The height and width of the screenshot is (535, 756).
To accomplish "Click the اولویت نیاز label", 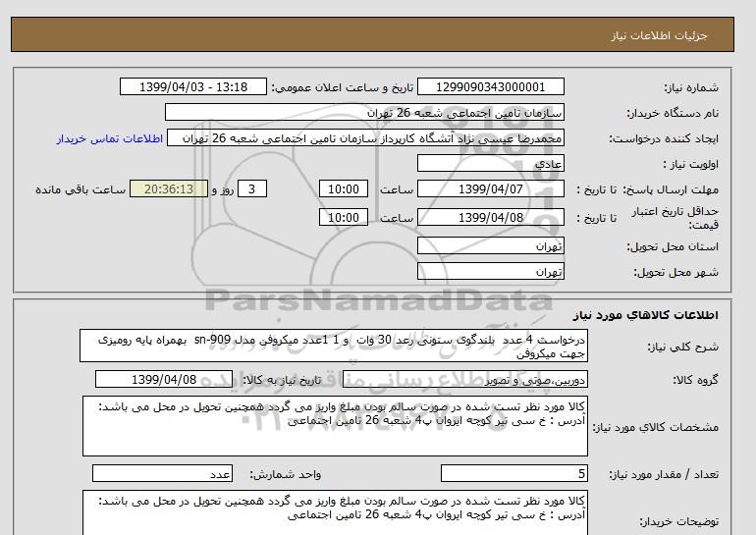I will point(691,164).
